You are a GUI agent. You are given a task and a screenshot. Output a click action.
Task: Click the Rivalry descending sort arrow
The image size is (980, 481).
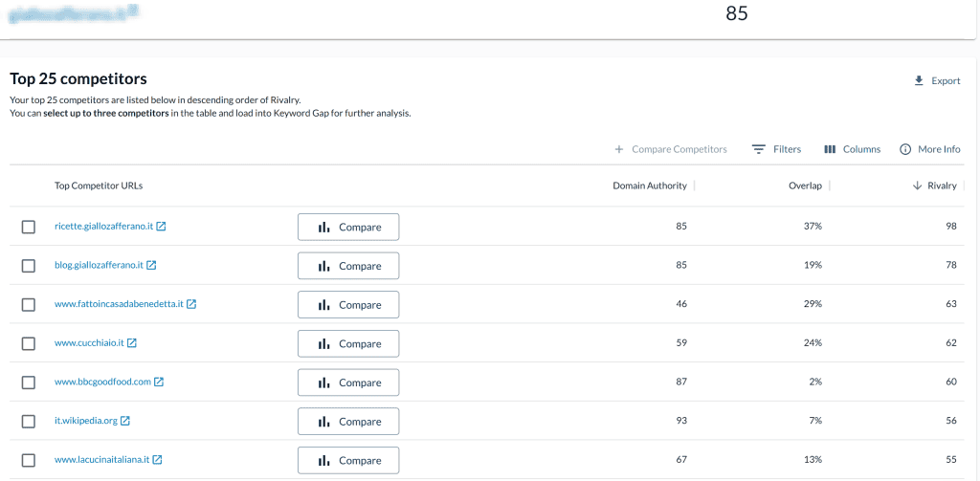917,186
